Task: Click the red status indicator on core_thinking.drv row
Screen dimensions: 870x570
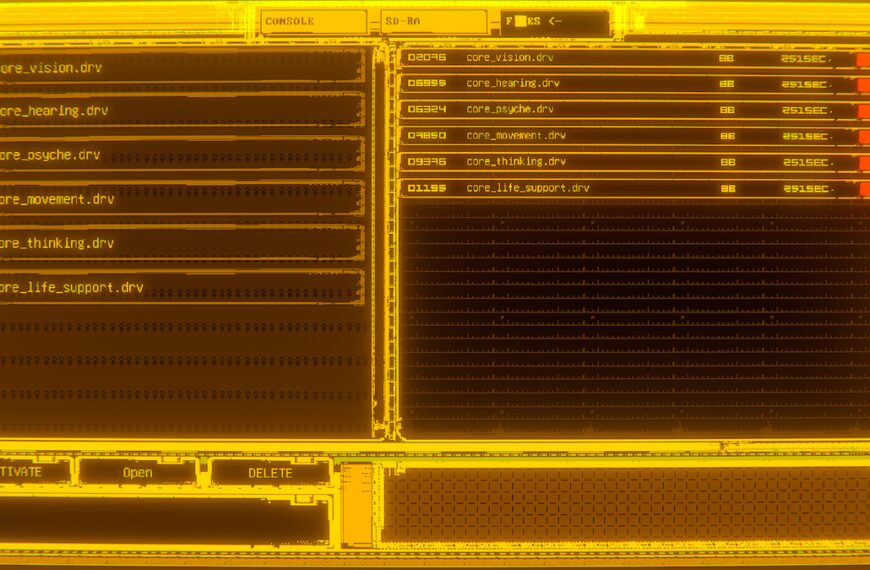Action: pos(863,163)
